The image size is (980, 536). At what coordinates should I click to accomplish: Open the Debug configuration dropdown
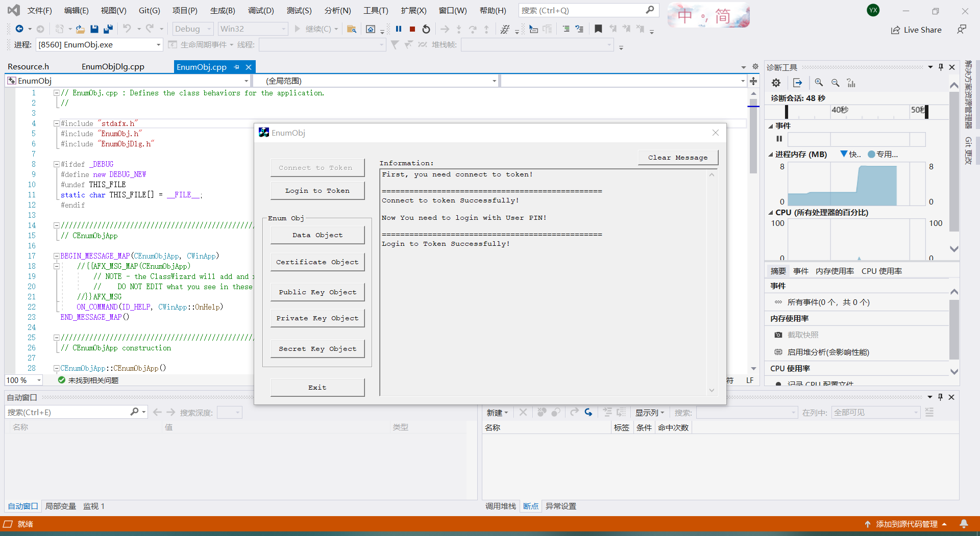[209, 29]
